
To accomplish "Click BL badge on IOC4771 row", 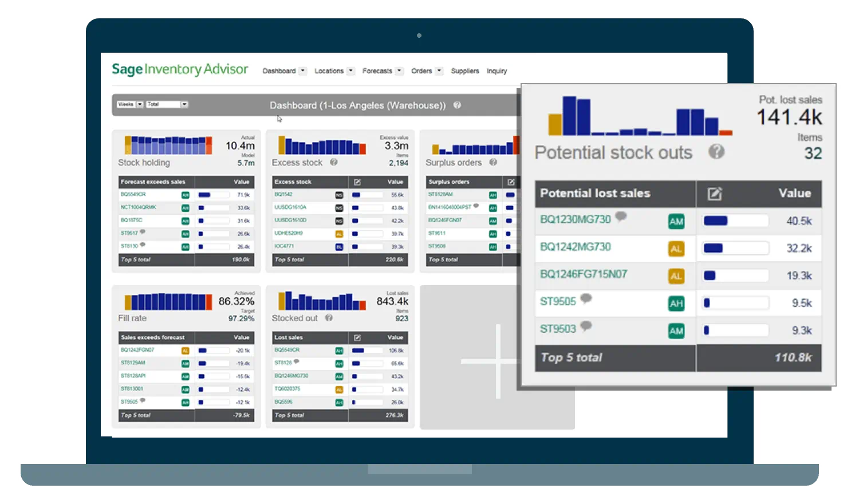I will click(339, 247).
